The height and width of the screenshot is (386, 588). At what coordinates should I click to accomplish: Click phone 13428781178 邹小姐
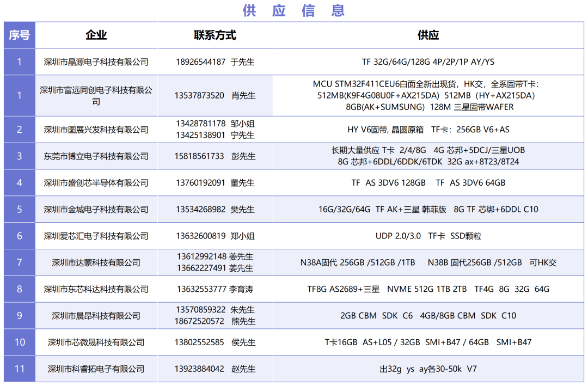click(x=215, y=124)
